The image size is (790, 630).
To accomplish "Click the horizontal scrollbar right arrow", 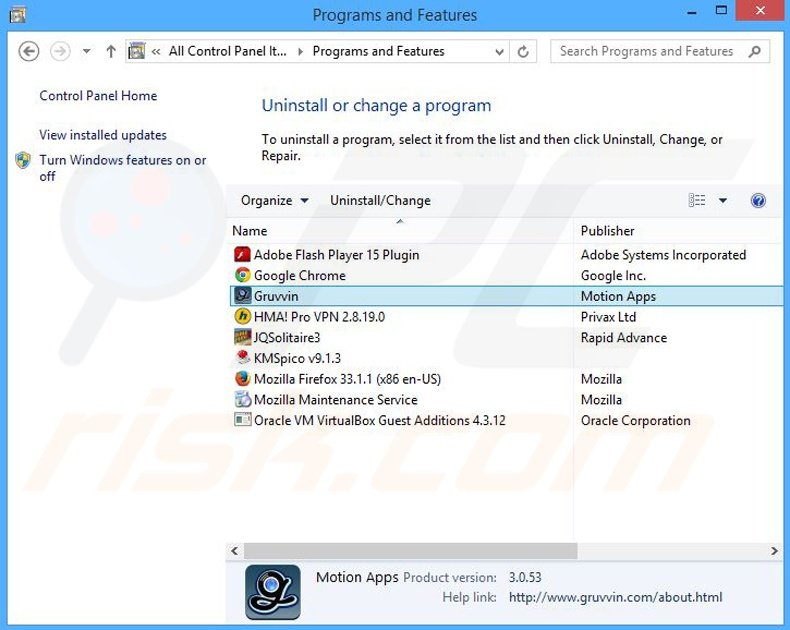I will coord(774,551).
